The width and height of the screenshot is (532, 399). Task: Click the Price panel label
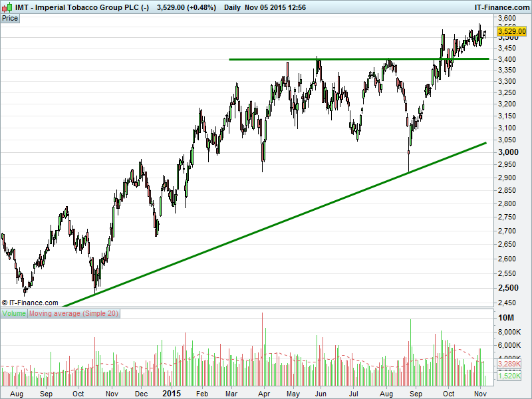pyautogui.click(x=10, y=18)
